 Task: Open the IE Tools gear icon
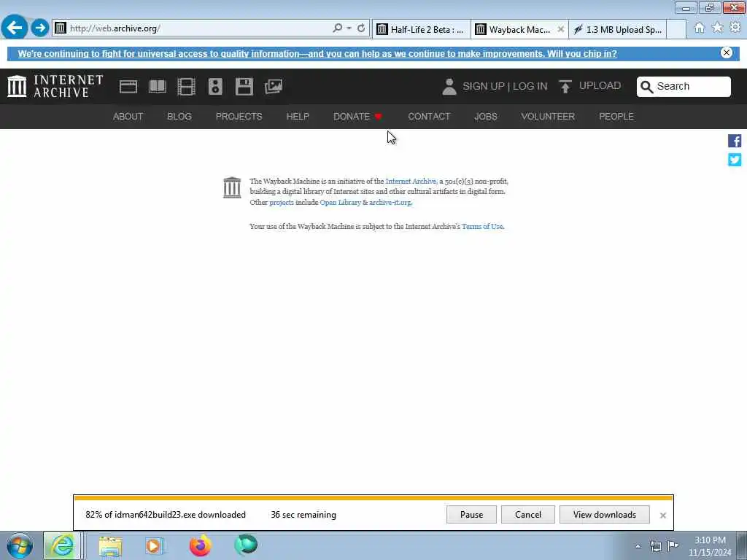735,28
